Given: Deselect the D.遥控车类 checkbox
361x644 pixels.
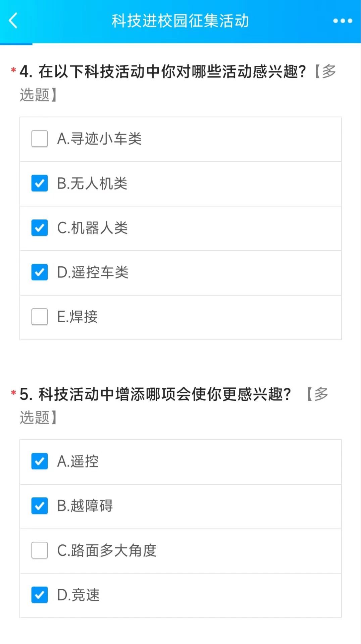Looking at the screenshot, I should (40, 272).
